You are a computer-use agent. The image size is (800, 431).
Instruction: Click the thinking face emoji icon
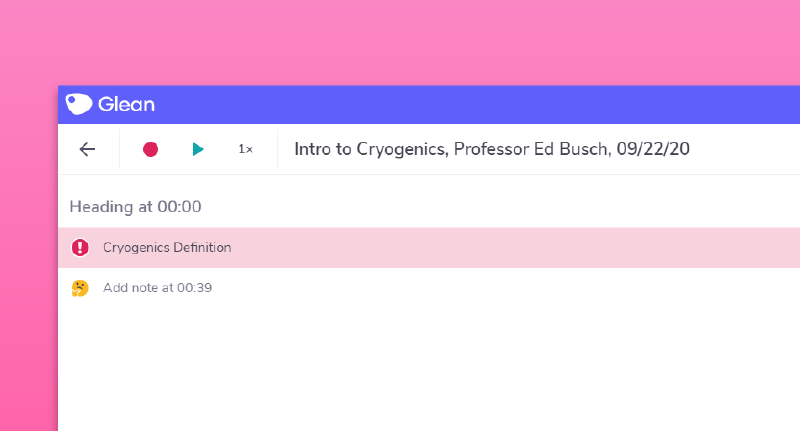80,288
